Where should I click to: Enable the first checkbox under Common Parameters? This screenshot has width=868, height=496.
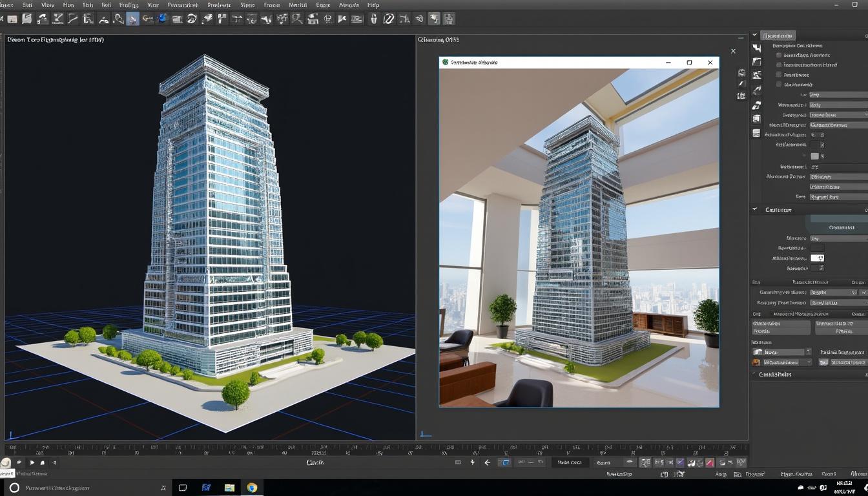pos(778,55)
